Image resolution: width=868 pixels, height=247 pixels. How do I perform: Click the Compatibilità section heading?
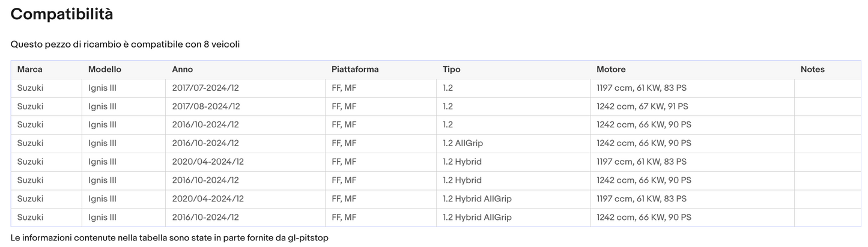tap(62, 14)
